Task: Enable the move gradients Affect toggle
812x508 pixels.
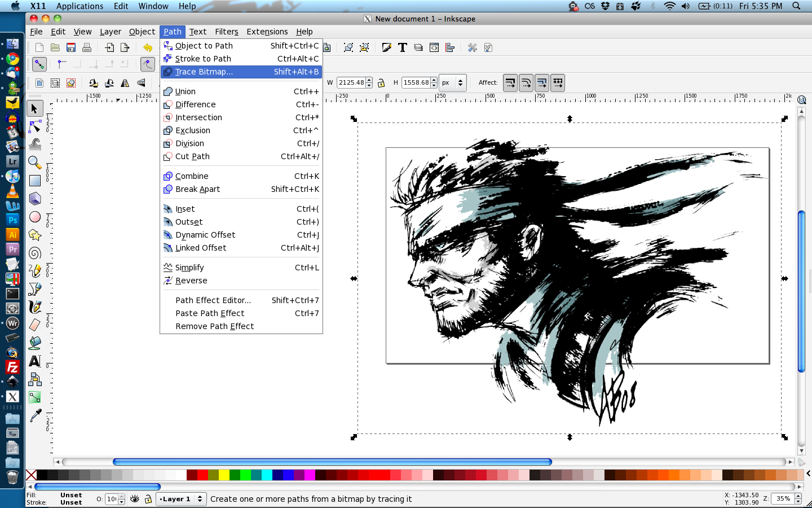Action: click(542, 82)
